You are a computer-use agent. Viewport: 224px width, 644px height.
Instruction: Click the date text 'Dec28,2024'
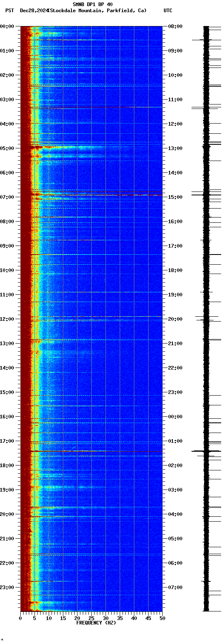[34, 11]
